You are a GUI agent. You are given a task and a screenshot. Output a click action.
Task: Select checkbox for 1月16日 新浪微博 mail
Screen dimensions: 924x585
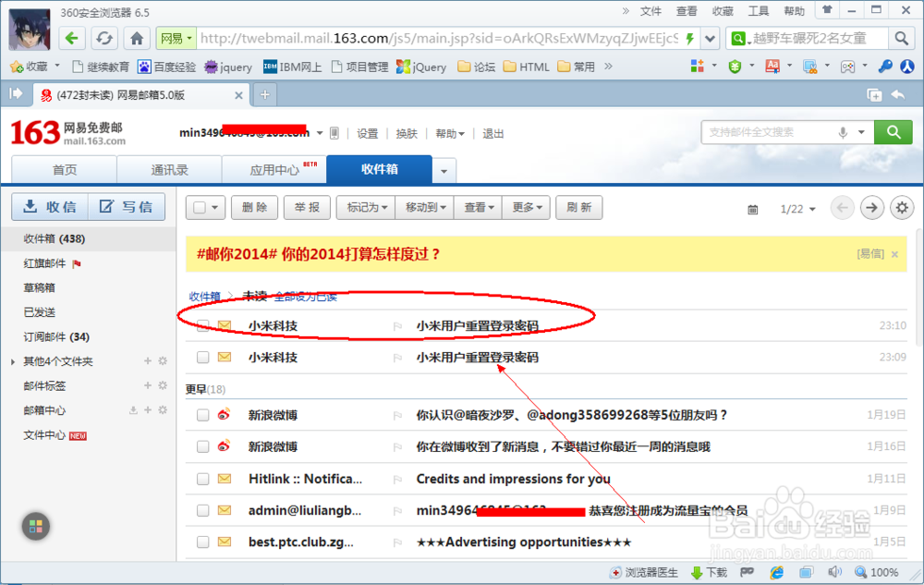[x=202, y=446]
